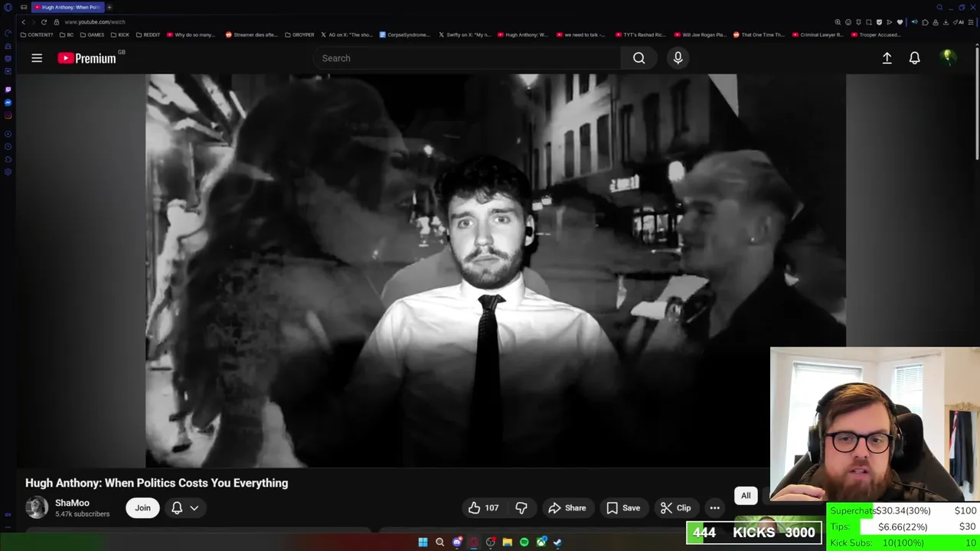Open the 'Trooper Accused...' bookmark
Viewport: 980px width, 551px height.
pos(875,34)
